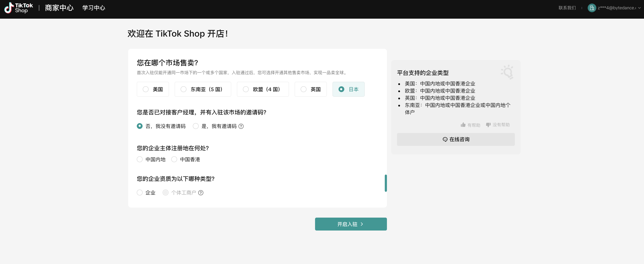Select 是，我有邀请码 radio
Viewport: 644px width, 264px height.
tap(196, 126)
